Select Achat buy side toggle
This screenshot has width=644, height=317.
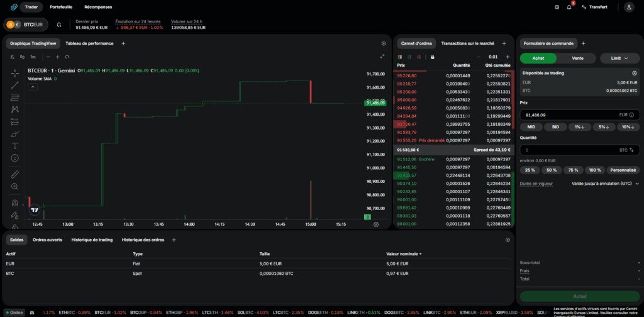tap(538, 58)
